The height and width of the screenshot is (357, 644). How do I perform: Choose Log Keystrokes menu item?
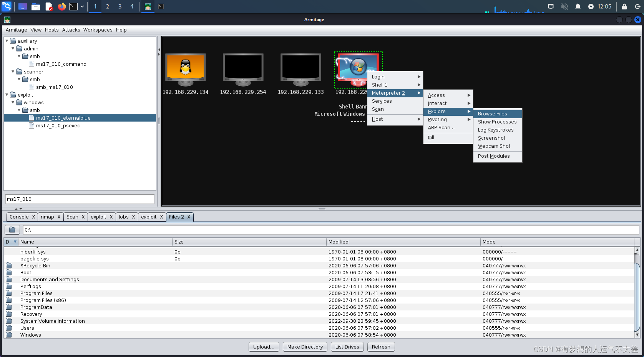pyautogui.click(x=498, y=130)
